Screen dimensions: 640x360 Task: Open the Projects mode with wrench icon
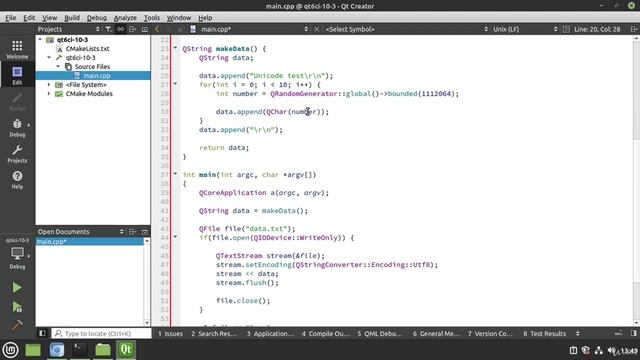(17, 154)
